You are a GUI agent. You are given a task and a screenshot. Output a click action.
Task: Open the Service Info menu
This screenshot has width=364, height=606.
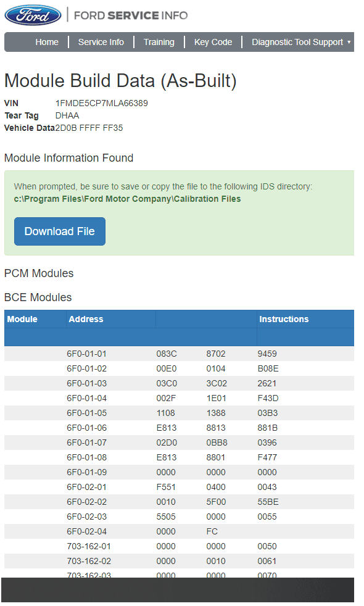pyautogui.click(x=101, y=42)
